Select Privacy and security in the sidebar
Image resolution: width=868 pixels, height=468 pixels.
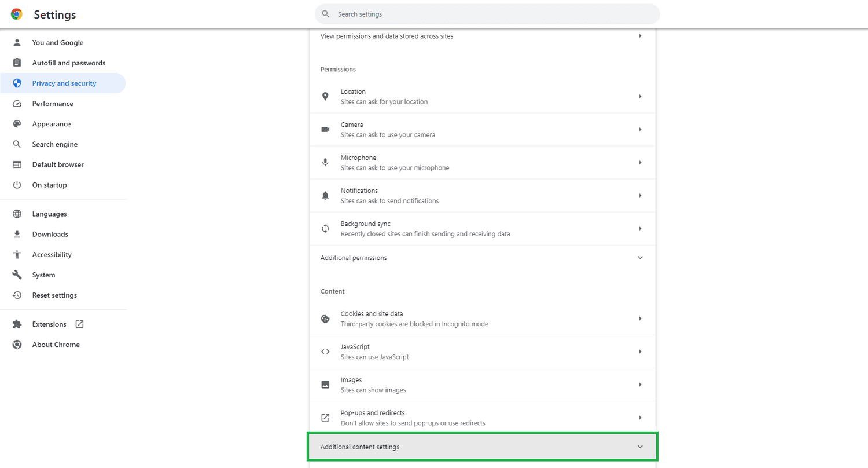coord(64,83)
